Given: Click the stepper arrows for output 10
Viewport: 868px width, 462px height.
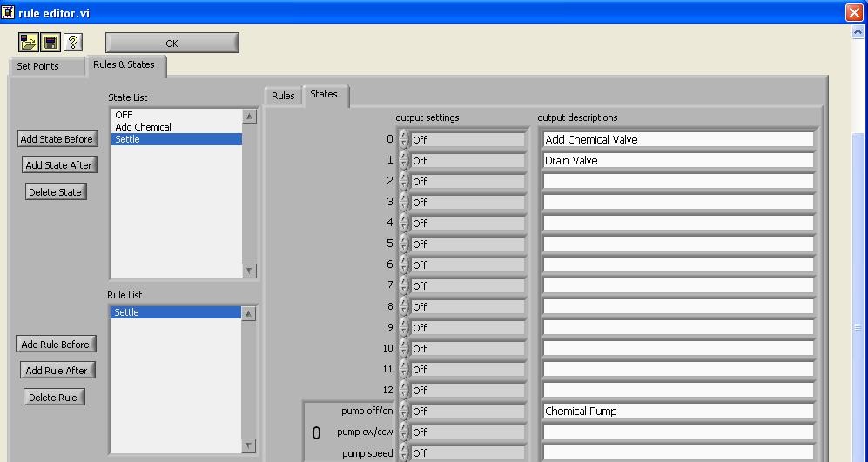Looking at the screenshot, I should pyautogui.click(x=404, y=349).
